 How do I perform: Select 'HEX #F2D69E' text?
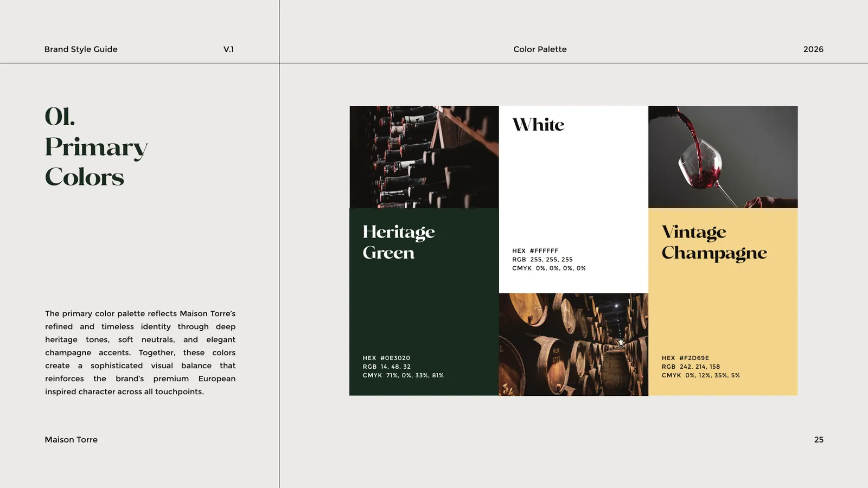click(x=685, y=358)
